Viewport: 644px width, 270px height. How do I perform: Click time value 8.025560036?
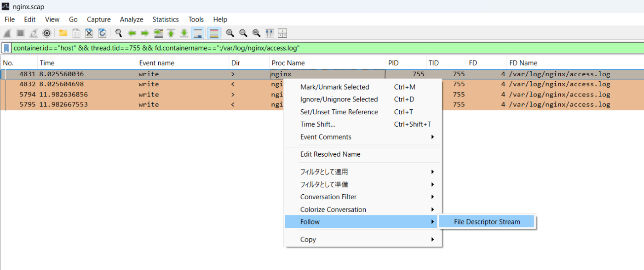62,74
